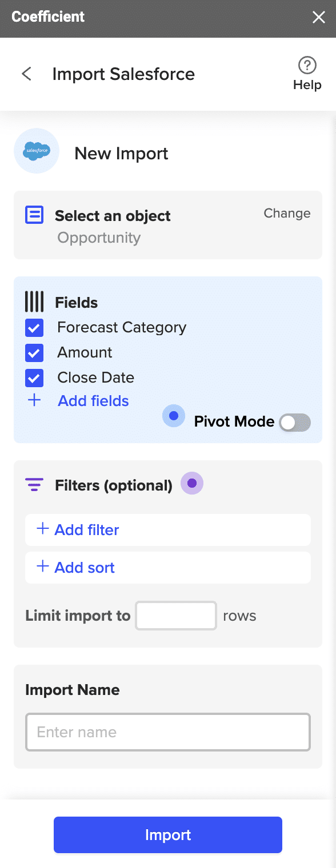Screen dimensions: 336x868
Task: Uncheck the Close Date field checkbox
Action: (34, 378)
